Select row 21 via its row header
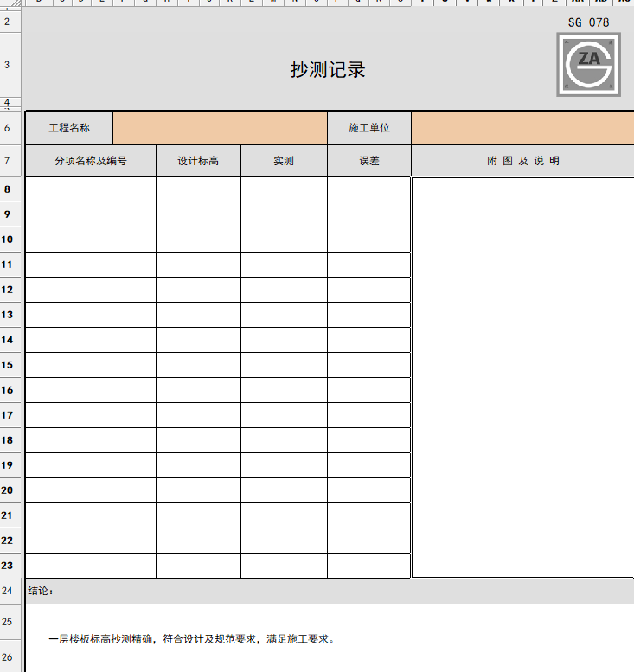 coord(10,515)
